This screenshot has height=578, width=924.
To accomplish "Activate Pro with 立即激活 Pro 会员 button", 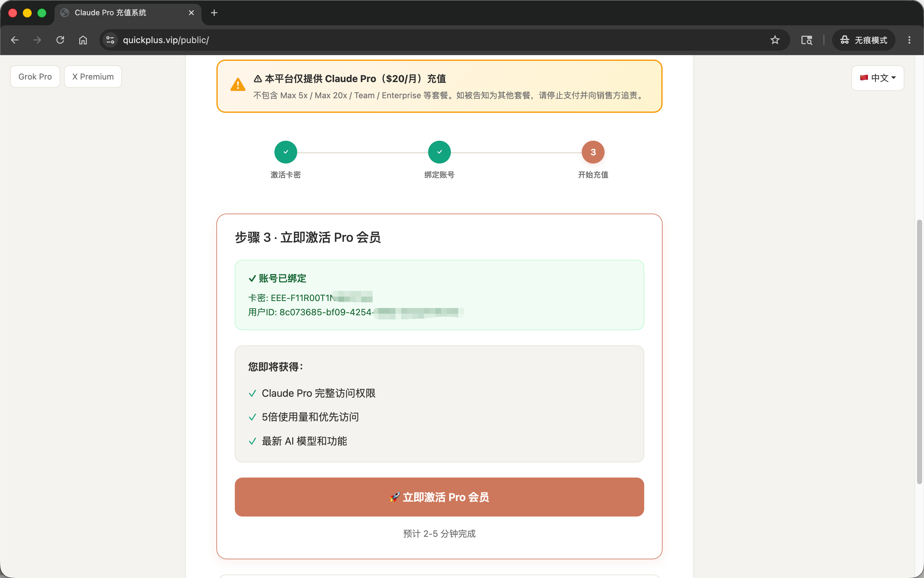I will tap(440, 497).
